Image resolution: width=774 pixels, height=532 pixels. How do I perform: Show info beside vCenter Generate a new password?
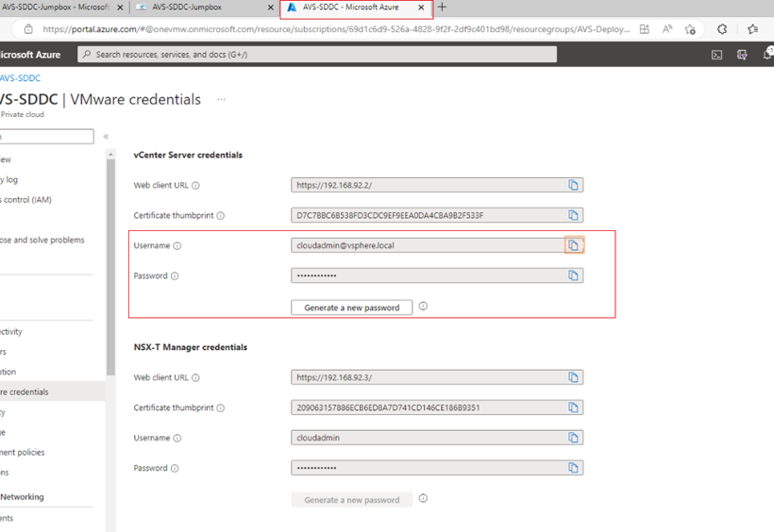[x=423, y=306]
